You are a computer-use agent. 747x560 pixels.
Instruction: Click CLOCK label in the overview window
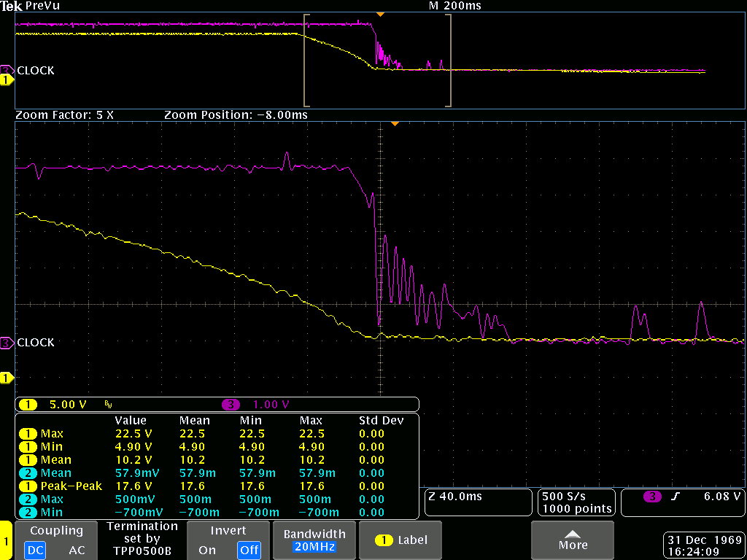point(35,71)
